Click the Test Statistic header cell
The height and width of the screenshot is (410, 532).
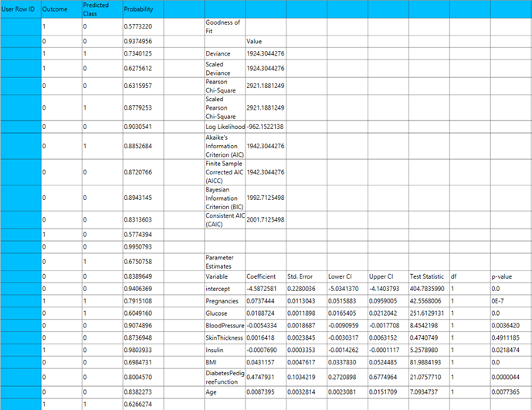click(x=429, y=276)
